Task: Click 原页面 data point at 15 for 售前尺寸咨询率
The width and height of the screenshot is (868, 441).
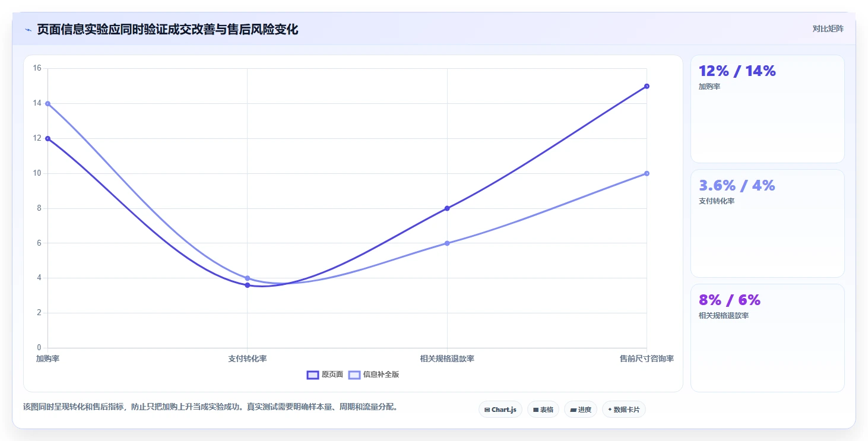Action: point(647,86)
